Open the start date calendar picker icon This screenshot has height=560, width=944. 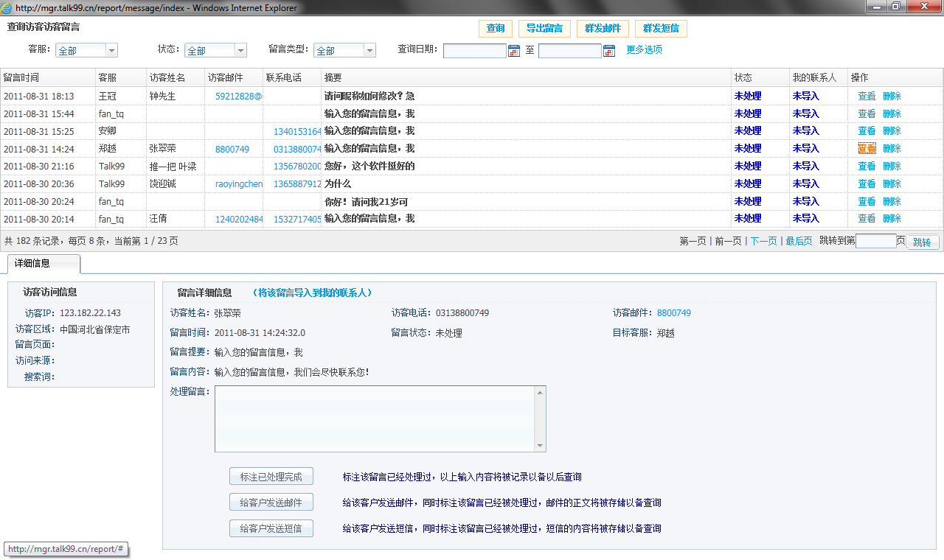(514, 51)
